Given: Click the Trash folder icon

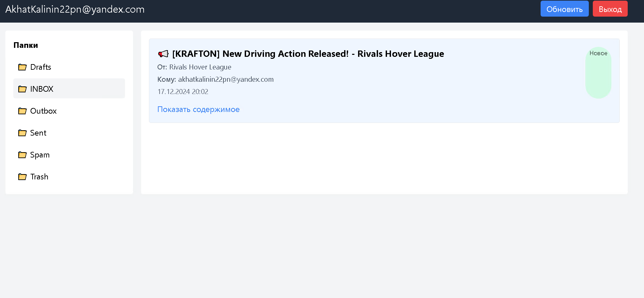Looking at the screenshot, I should pyautogui.click(x=22, y=177).
